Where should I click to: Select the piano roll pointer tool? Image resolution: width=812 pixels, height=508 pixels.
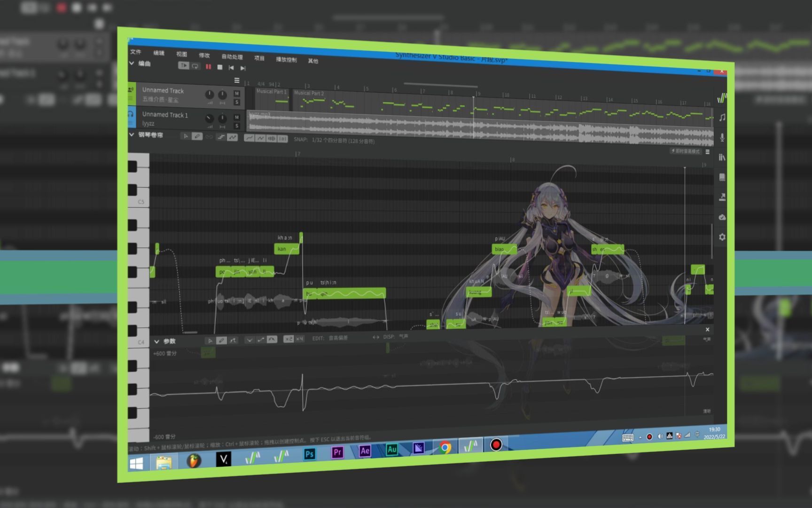(186, 136)
